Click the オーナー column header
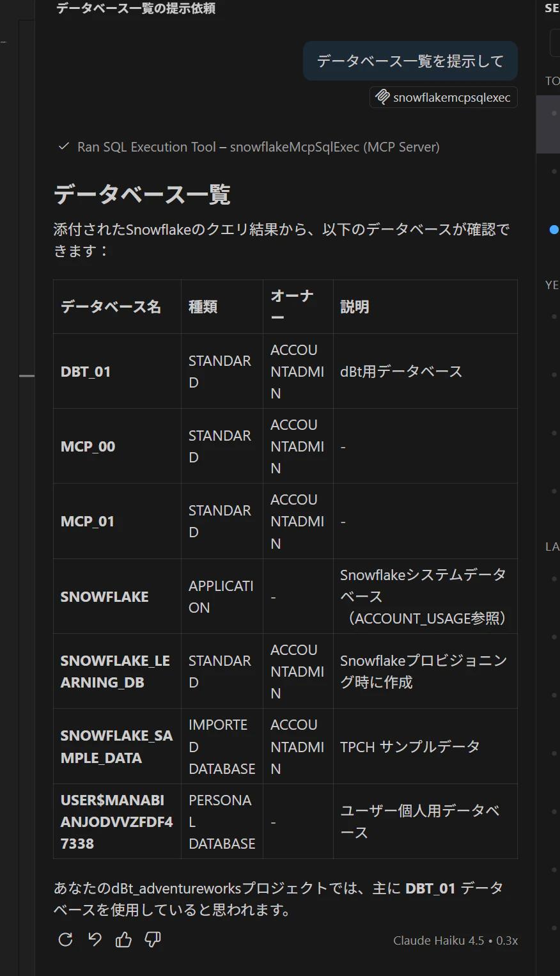560x976 pixels. point(298,306)
